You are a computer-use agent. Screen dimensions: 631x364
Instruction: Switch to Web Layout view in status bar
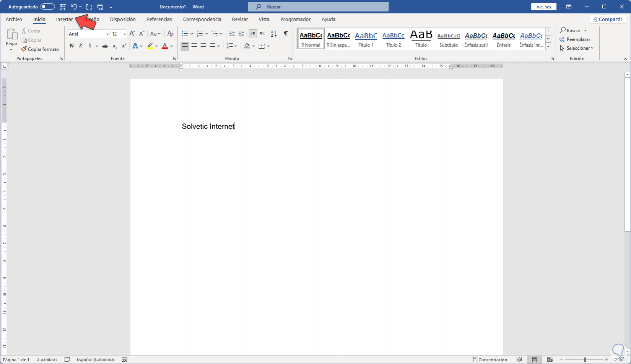[x=550, y=359]
